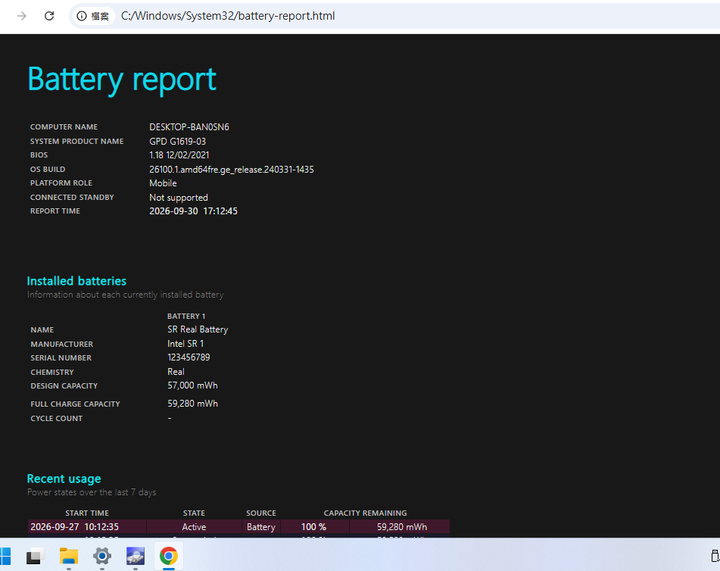The height and width of the screenshot is (571, 720).
Task: Reload the battery report page
Action: pos(49,16)
